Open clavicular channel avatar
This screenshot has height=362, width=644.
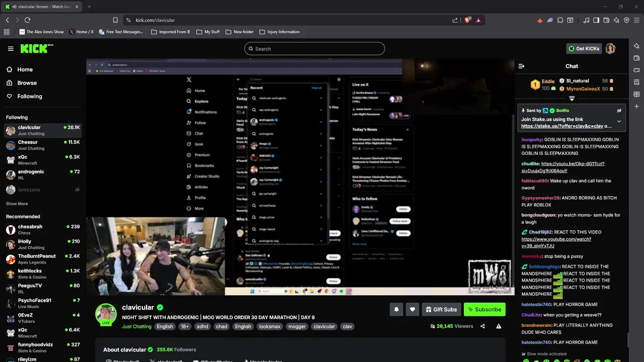(x=106, y=314)
